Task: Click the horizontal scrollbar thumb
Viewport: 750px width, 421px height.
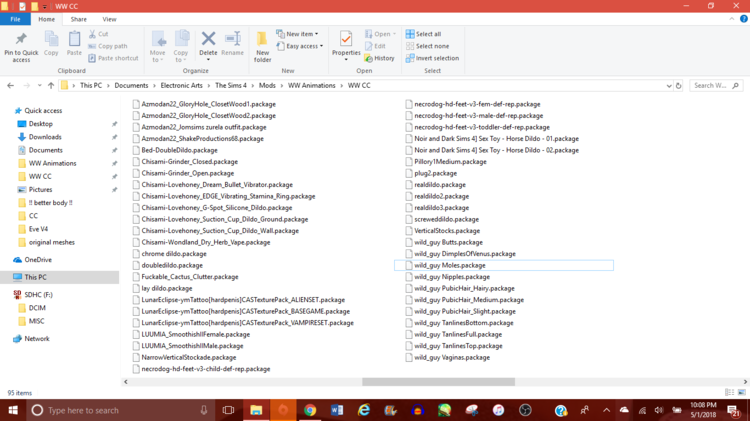Action: point(438,382)
